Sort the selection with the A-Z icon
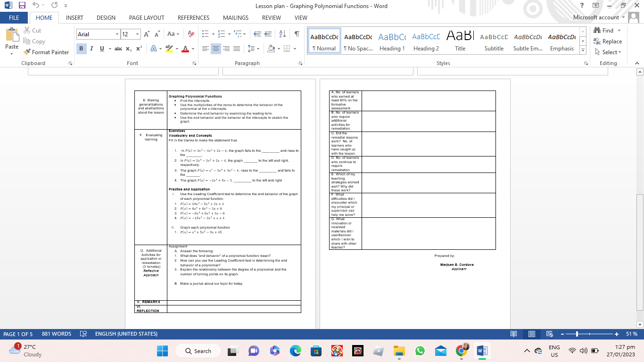The height and width of the screenshot is (362, 644). 283,34
